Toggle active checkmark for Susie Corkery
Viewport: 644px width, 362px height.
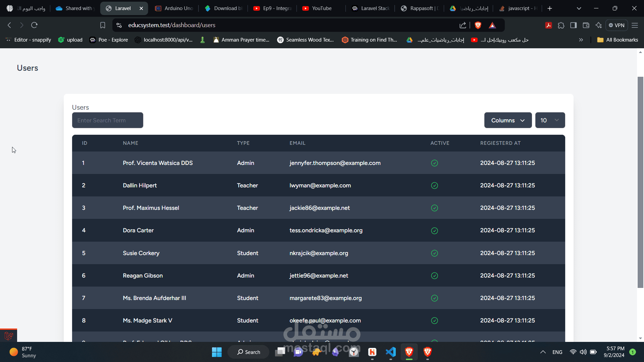point(434,253)
